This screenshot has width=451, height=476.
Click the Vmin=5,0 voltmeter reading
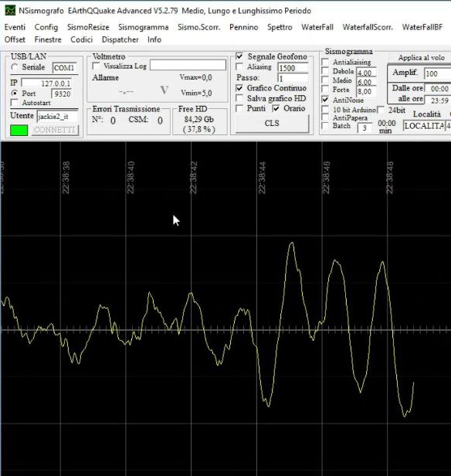tap(196, 93)
